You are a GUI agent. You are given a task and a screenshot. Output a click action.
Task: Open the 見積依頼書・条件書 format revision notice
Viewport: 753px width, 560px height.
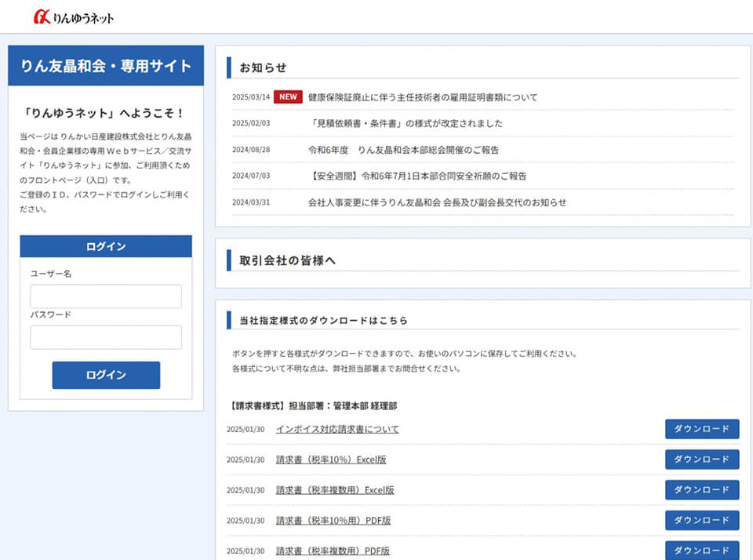coord(406,123)
